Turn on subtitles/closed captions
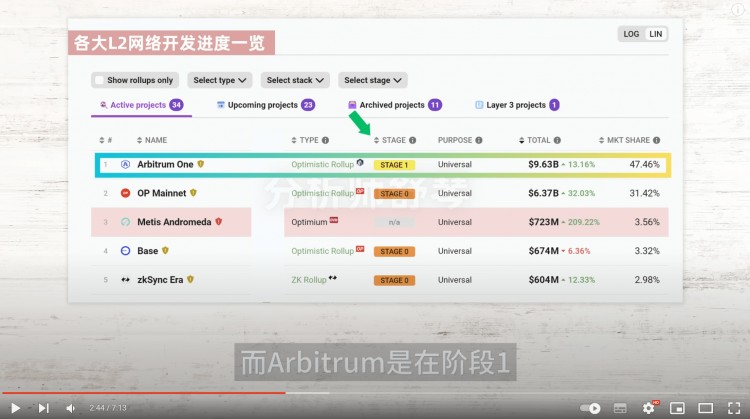The image size is (750, 419). point(620,408)
